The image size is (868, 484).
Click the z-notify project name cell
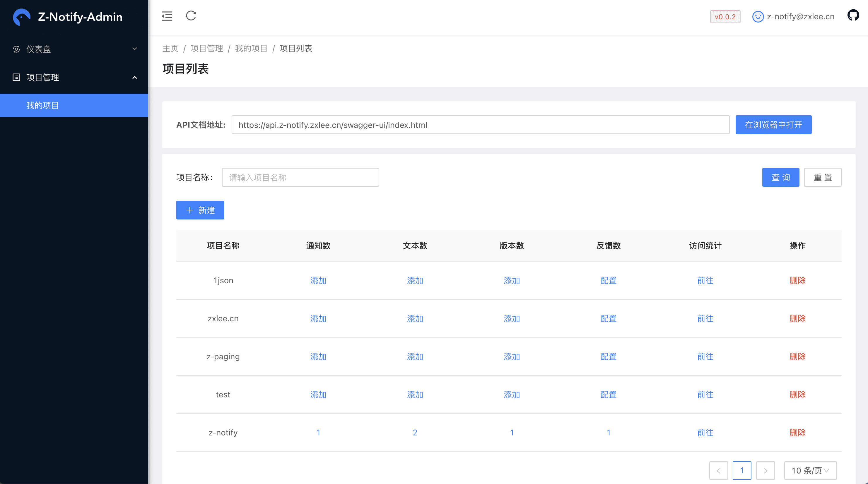click(x=223, y=433)
